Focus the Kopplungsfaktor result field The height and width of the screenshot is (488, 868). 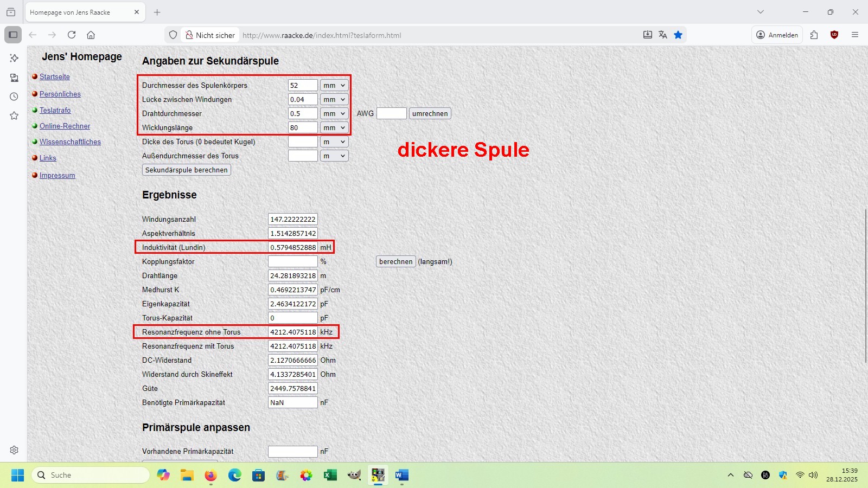(x=293, y=261)
